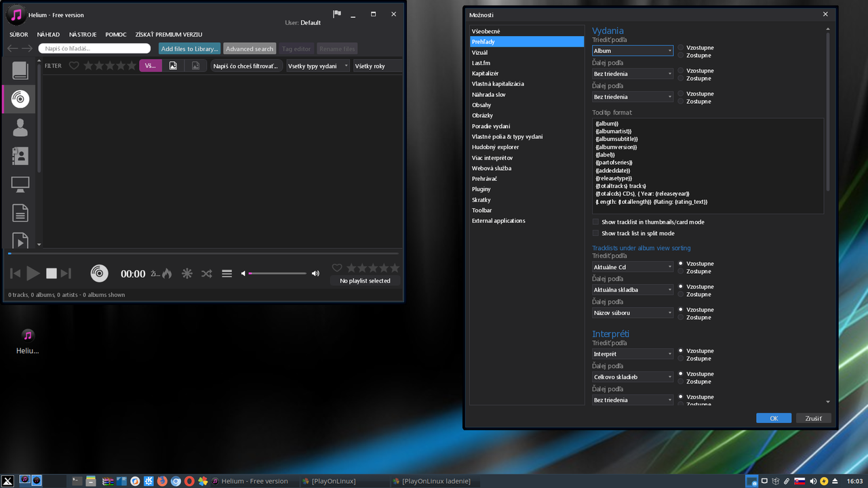Skip to previous track in player
The height and width of the screenshot is (488, 868).
(x=16, y=274)
